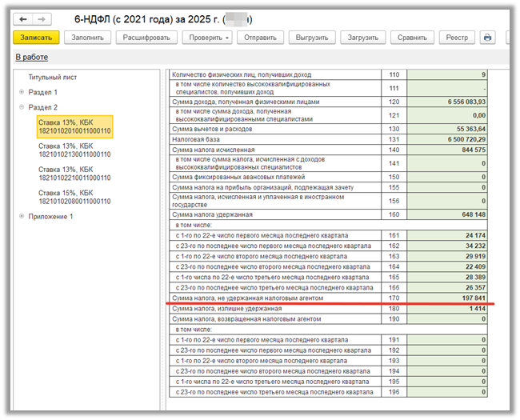Click the Заполнить button
Image resolution: width=520 pixels, height=420 pixels.
click(87, 38)
